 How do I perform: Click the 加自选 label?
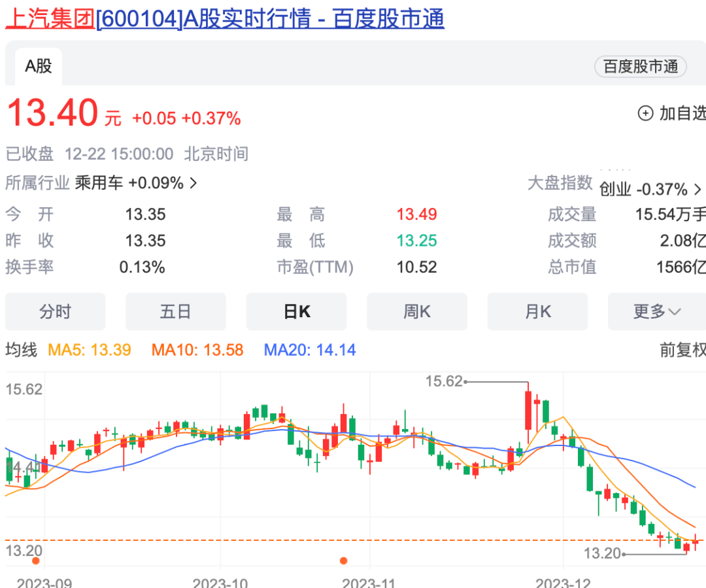click(682, 113)
